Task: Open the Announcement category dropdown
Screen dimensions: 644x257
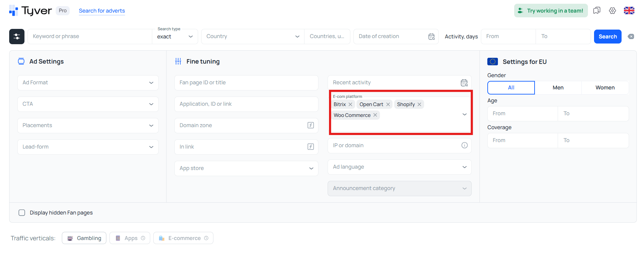Action: 400,188
